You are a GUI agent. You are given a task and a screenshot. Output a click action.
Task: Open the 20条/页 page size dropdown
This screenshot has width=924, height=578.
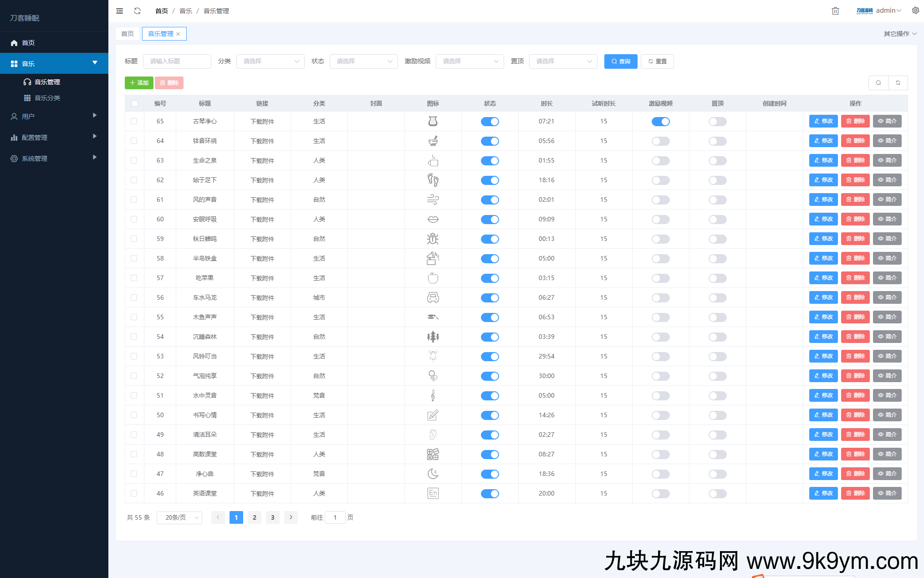(179, 517)
